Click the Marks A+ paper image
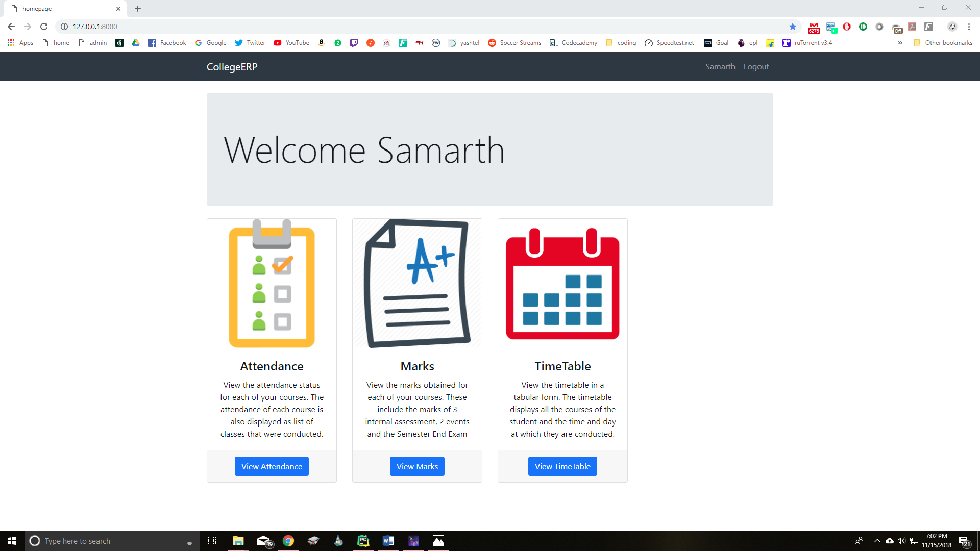Viewport: 980px width, 551px height. click(417, 284)
